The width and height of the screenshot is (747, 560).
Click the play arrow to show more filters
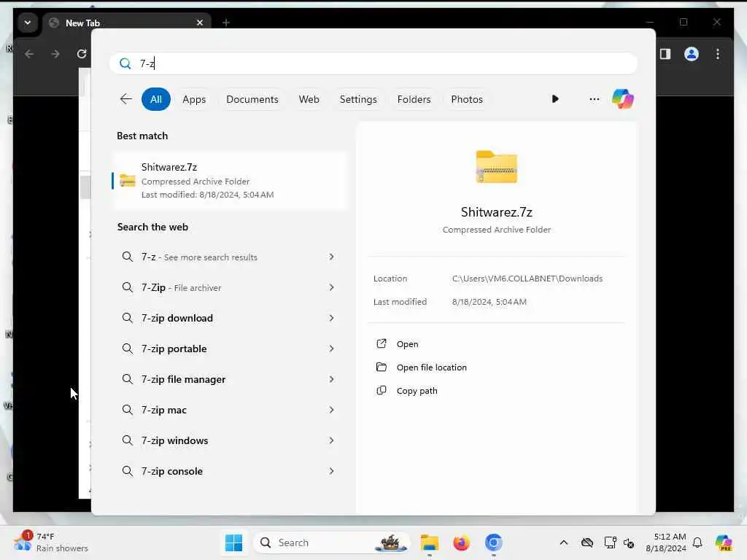click(x=555, y=99)
